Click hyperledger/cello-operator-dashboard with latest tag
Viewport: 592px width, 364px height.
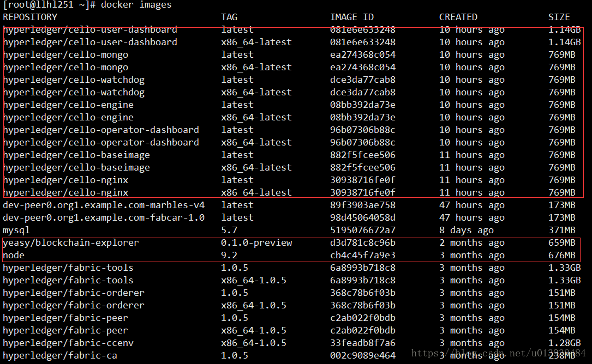(101, 130)
